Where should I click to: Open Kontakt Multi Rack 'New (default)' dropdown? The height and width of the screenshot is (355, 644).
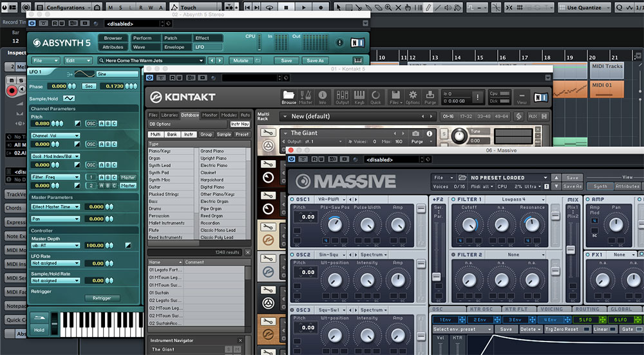(357, 116)
